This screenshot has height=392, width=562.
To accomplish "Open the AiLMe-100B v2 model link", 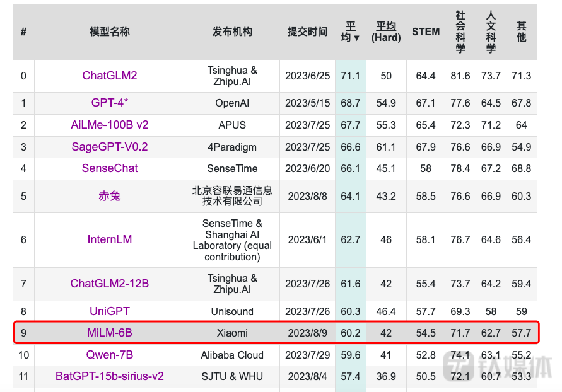I will (x=109, y=125).
